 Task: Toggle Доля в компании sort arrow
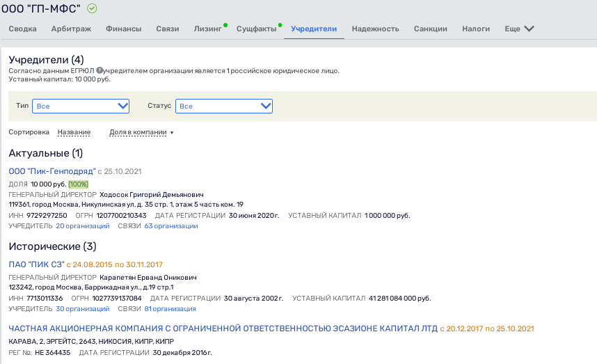172,132
